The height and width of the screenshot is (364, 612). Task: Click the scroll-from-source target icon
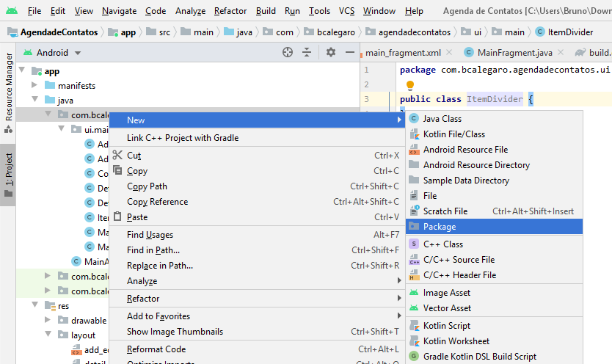click(288, 53)
